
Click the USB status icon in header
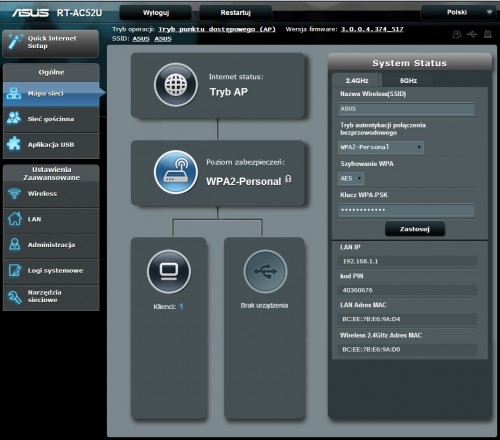472,34
